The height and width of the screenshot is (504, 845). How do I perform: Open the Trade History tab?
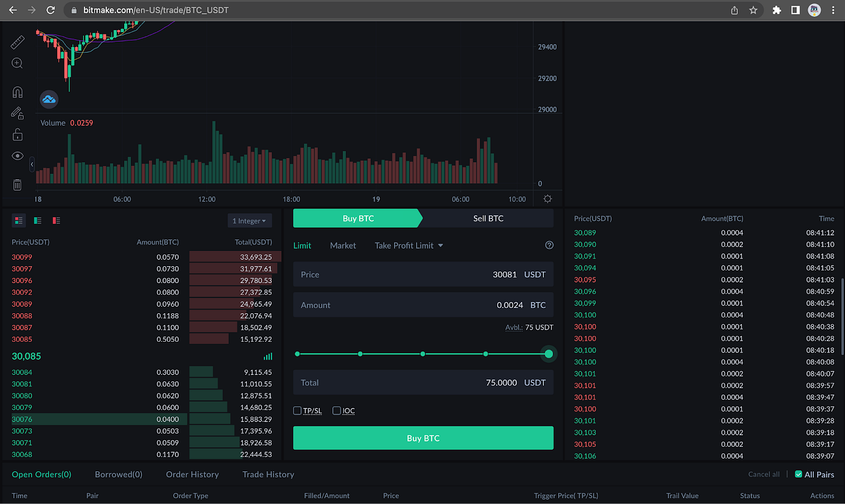(x=269, y=474)
